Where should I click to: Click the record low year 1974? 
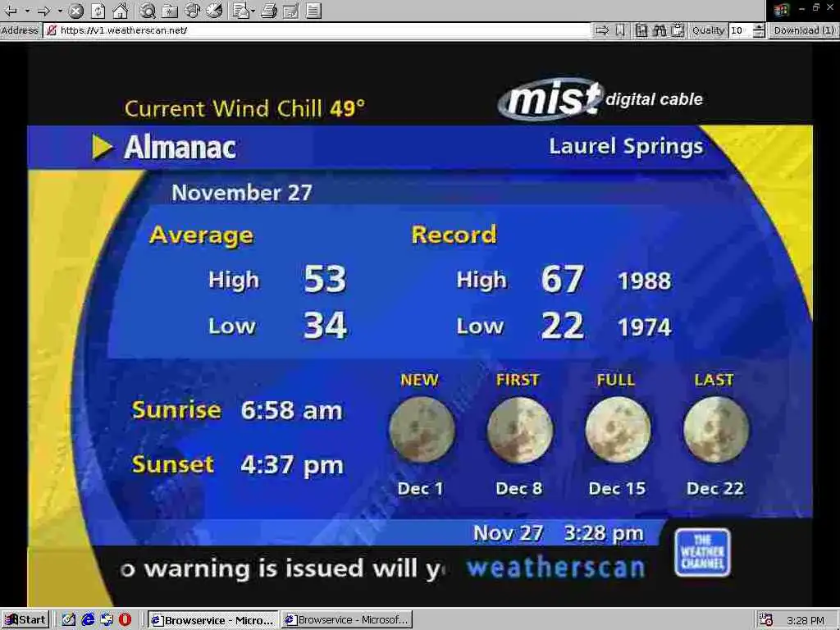click(x=645, y=326)
